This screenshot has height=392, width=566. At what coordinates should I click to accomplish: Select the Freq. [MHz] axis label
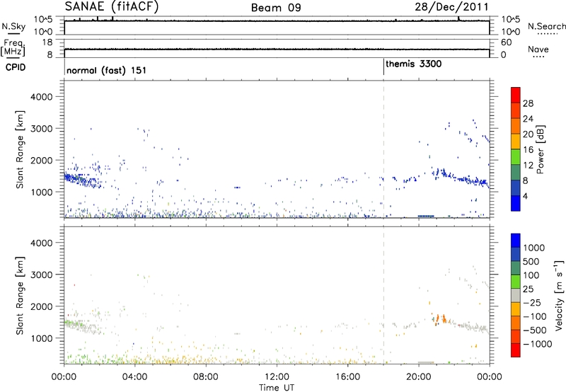(x=14, y=47)
